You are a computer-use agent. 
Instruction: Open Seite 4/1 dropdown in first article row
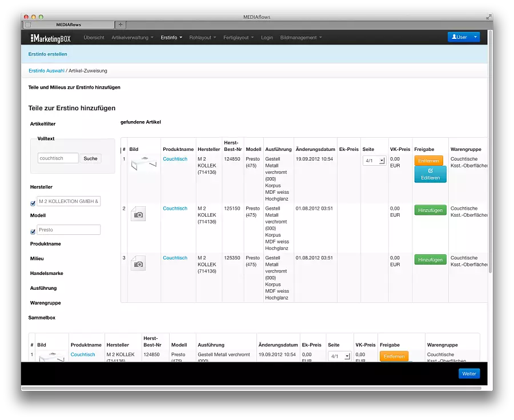point(374,161)
